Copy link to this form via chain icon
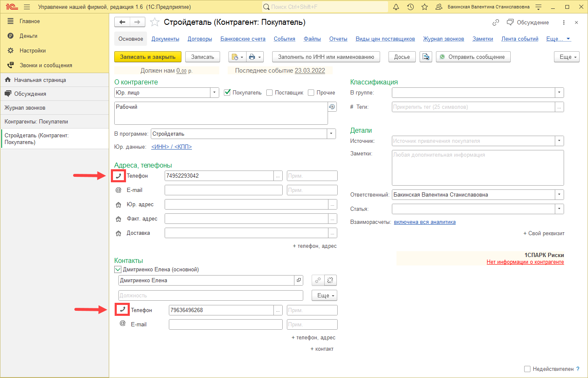This screenshot has width=588, height=378. click(496, 22)
